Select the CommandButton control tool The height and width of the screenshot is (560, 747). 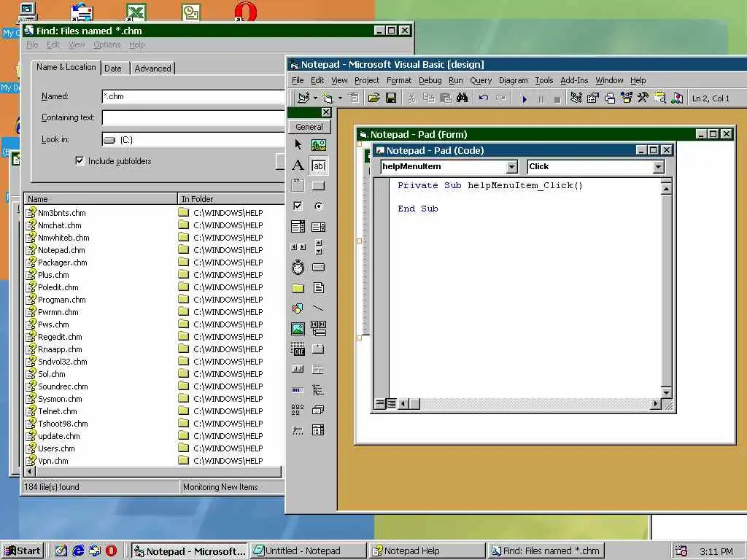point(318,186)
